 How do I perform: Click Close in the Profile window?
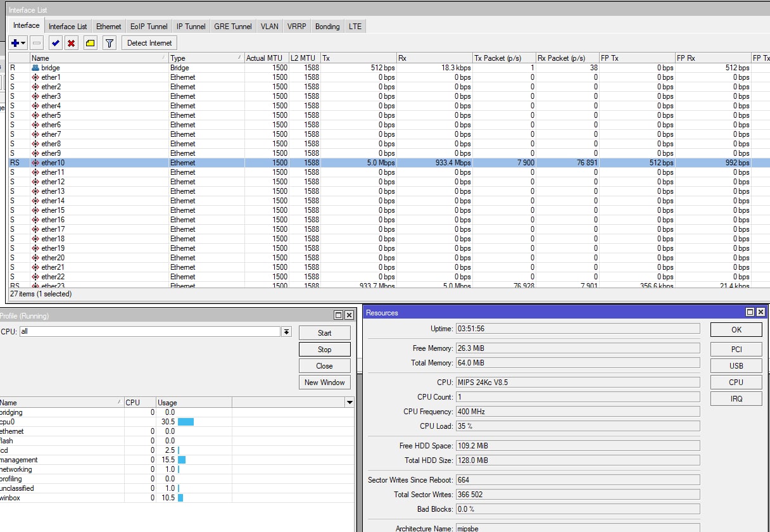point(324,366)
